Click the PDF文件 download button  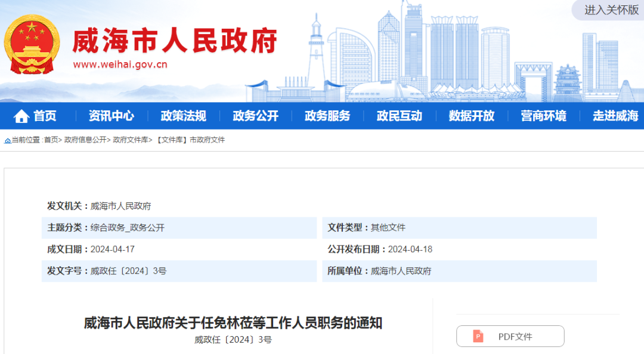[x=510, y=336]
